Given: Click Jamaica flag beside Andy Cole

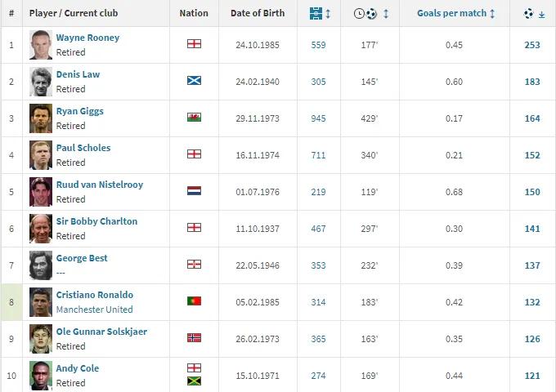Looking at the screenshot, I should [x=194, y=381].
